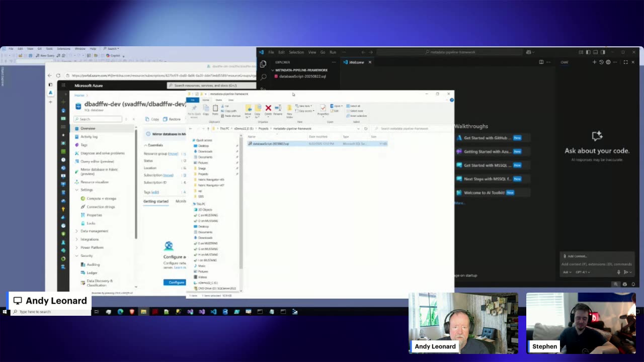Screen dimensions: 644x362
Task: Click Invert selection in File Explorer ribbon
Action: (x=356, y=116)
